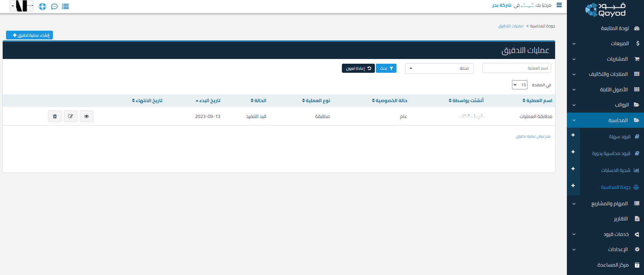Click the plus beside شجرة الحسابات
Image resolution: width=644 pixels, height=275 pixels.
point(573,169)
